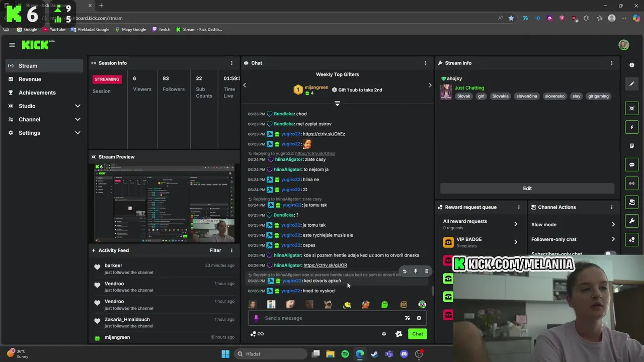This screenshot has width=644, height=362.
Task: Click the info icon in right sidebar
Action: [632, 65]
